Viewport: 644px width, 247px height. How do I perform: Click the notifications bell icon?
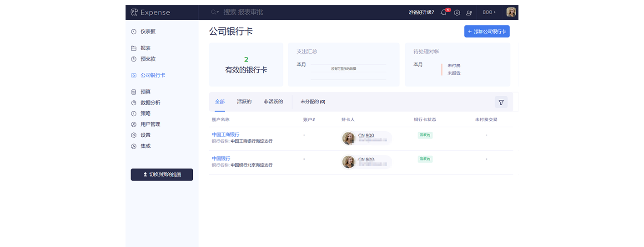pyautogui.click(x=443, y=12)
